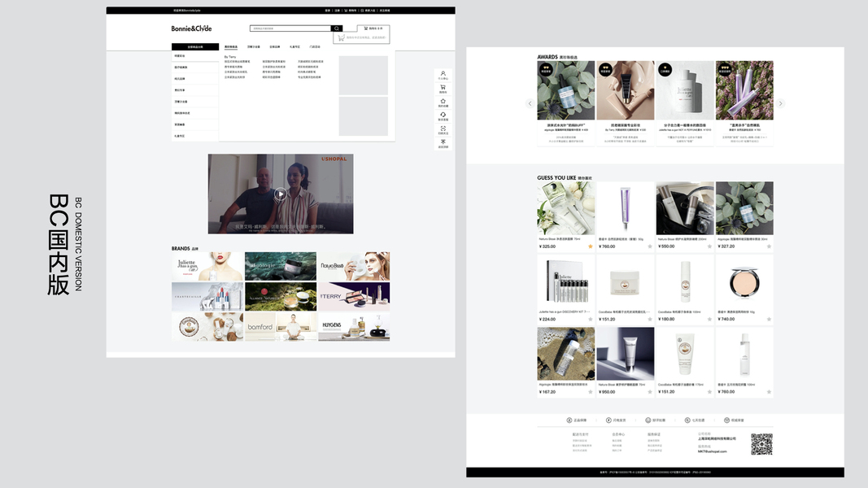Screen dimensions: 868x488
Task: Open Chantecaille lipstick brand tile
Action: tap(207, 297)
